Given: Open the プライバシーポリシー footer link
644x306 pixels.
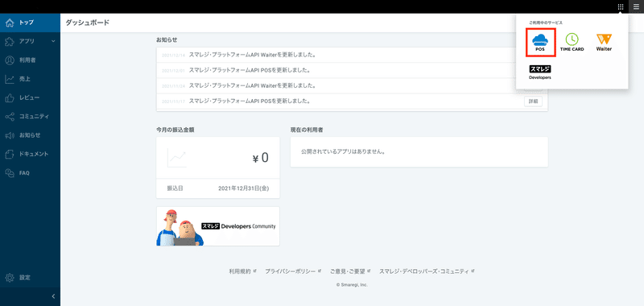Looking at the screenshot, I should pyautogui.click(x=293, y=271).
